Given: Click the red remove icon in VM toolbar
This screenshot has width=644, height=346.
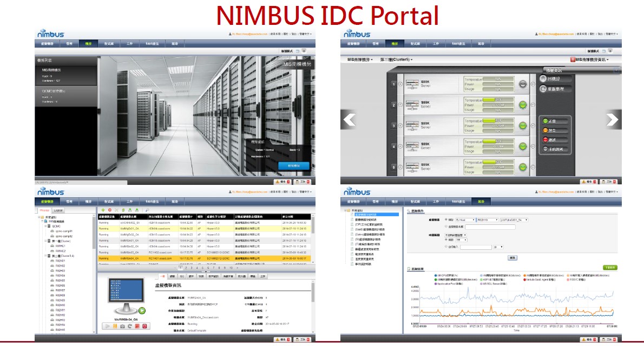Looking at the screenshot, I should (110, 209).
